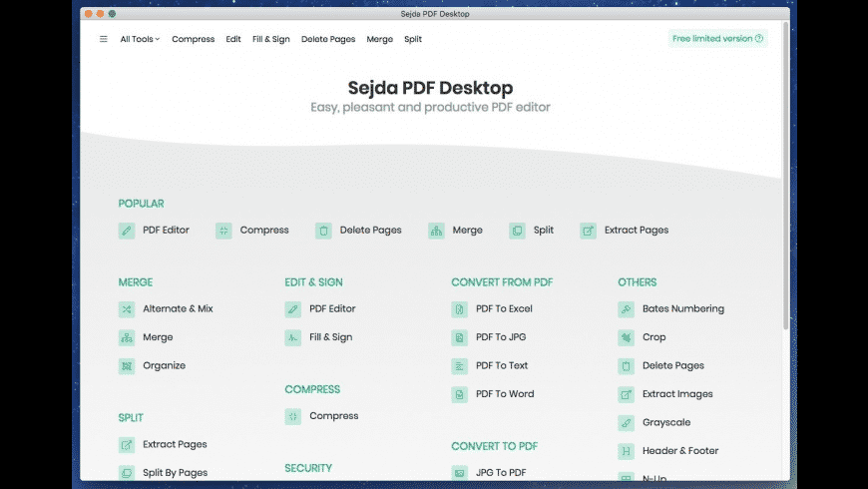Click the Delete Pages trash icon in Popular
Image resolution: width=868 pixels, height=489 pixels.
coord(323,231)
